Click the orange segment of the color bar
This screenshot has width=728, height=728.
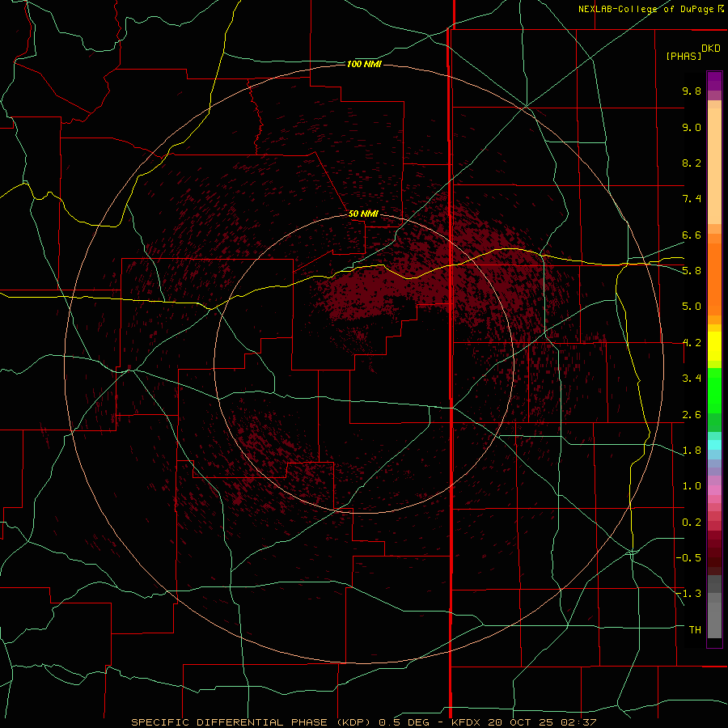click(714, 280)
